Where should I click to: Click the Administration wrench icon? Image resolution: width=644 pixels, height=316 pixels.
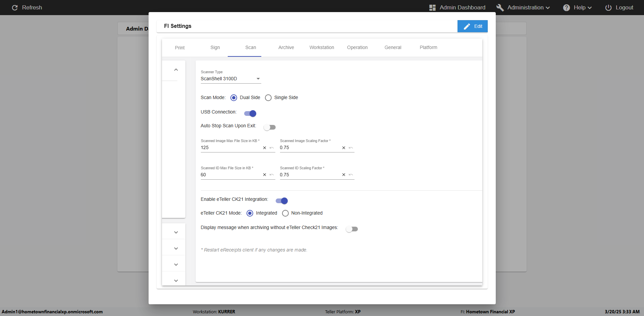tap(500, 8)
